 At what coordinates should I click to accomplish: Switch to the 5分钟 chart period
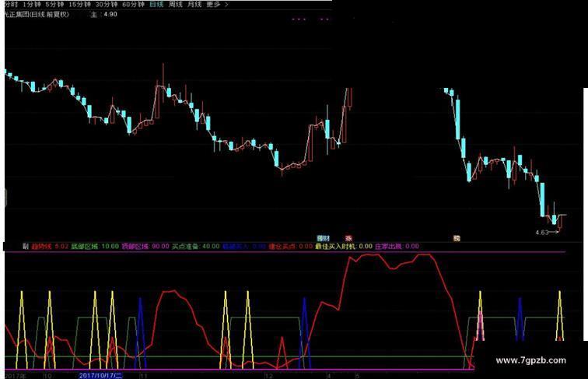point(54,5)
